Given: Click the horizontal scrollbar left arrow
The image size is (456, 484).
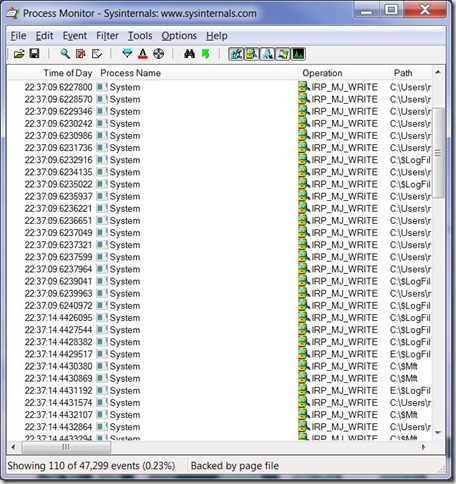Looking at the screenshot, I should 14,447.
